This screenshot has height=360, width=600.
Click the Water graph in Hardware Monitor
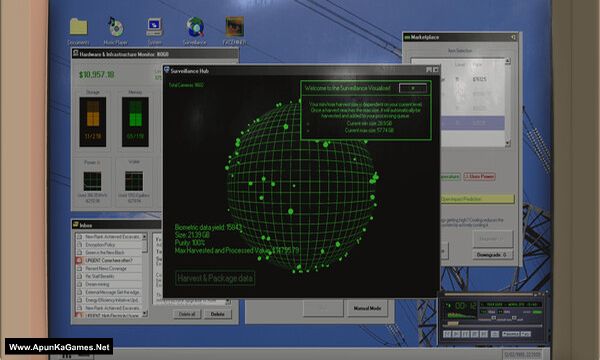point(134,181)
